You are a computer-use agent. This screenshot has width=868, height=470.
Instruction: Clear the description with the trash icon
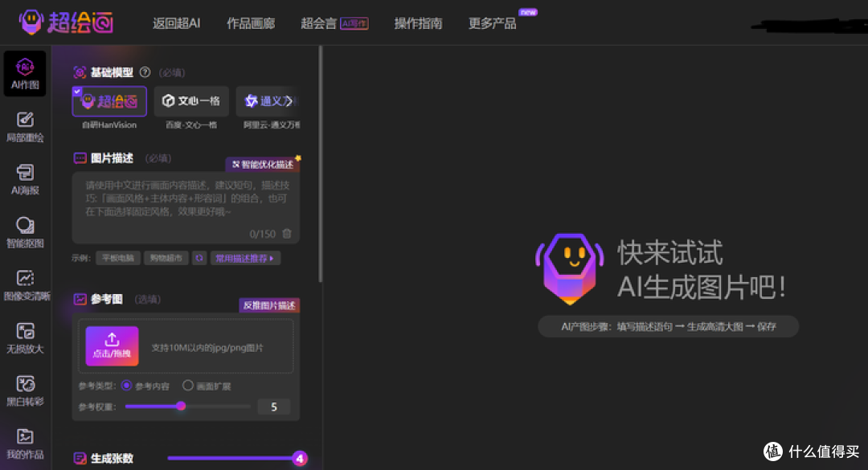(x=287, y=234)
